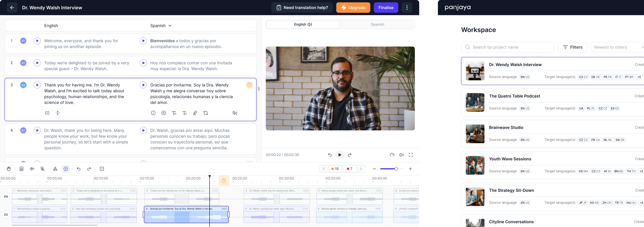Click the slashed-square icon in timeline toolbar
This screenshot has width=644, height=227.
(102, 169)
